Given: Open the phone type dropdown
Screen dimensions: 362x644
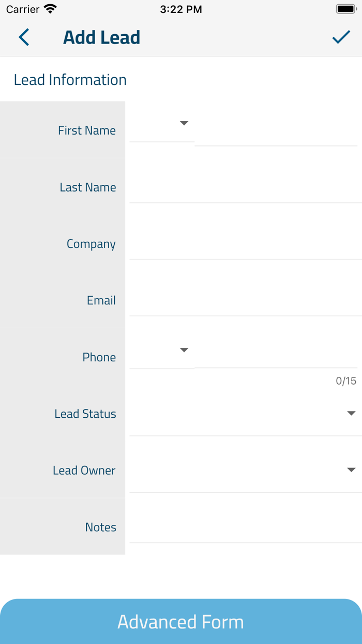Looking at the screenshot, I should 184,350.
